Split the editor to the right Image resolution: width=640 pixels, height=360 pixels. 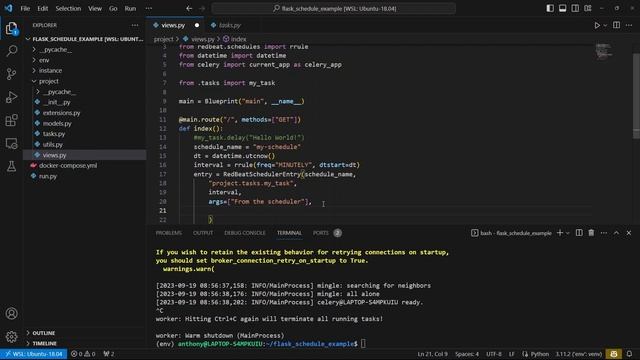pos(616,25)
